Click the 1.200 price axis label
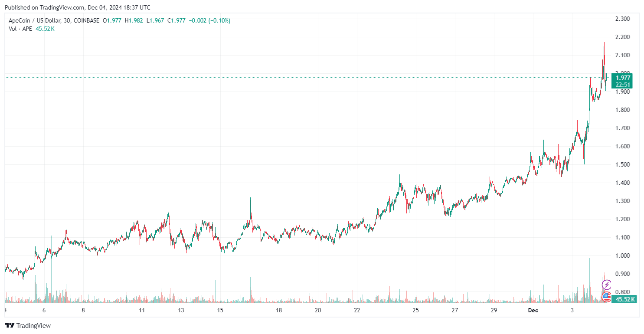644x334 pixels. [623, 219]
